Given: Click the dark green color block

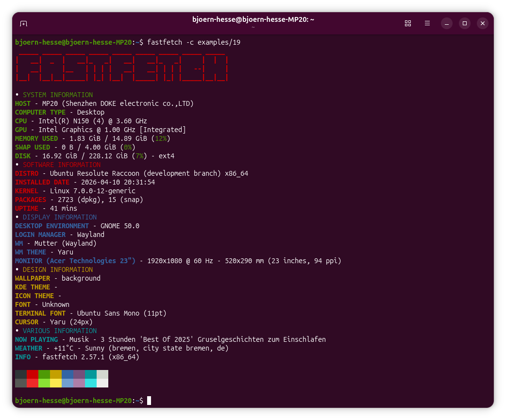Looking at the screenshot, I should pos(44,374).
